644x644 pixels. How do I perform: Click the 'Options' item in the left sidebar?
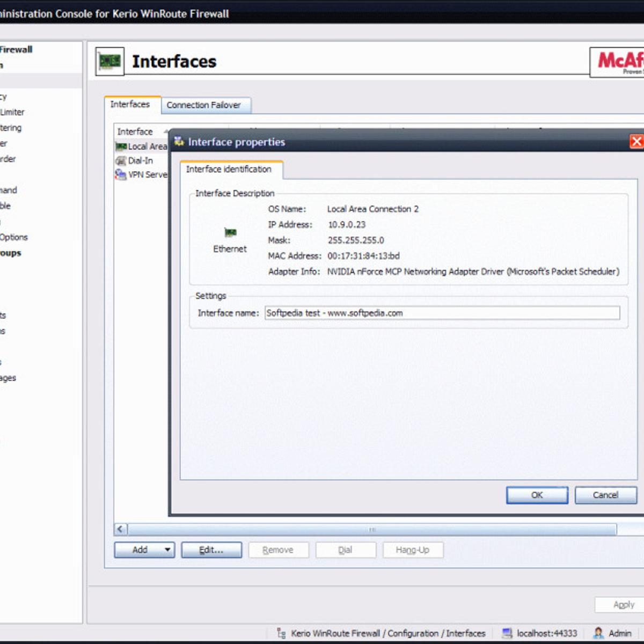coord(13,237)
